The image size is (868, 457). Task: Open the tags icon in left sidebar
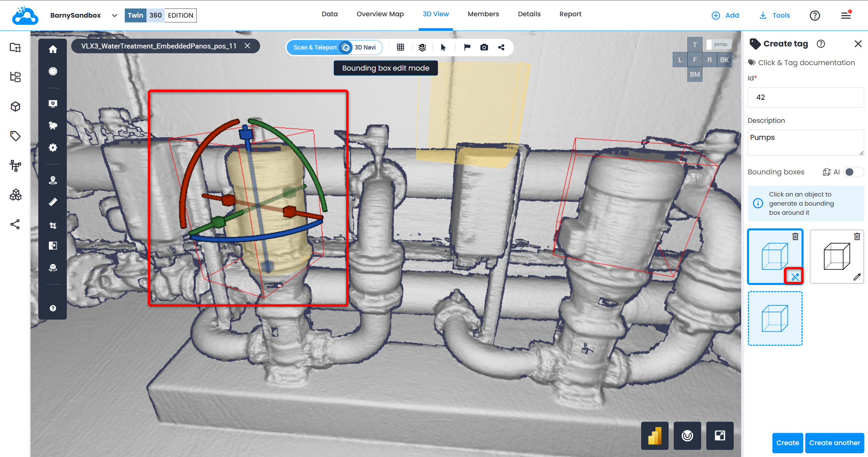click(x=15, y=136)
